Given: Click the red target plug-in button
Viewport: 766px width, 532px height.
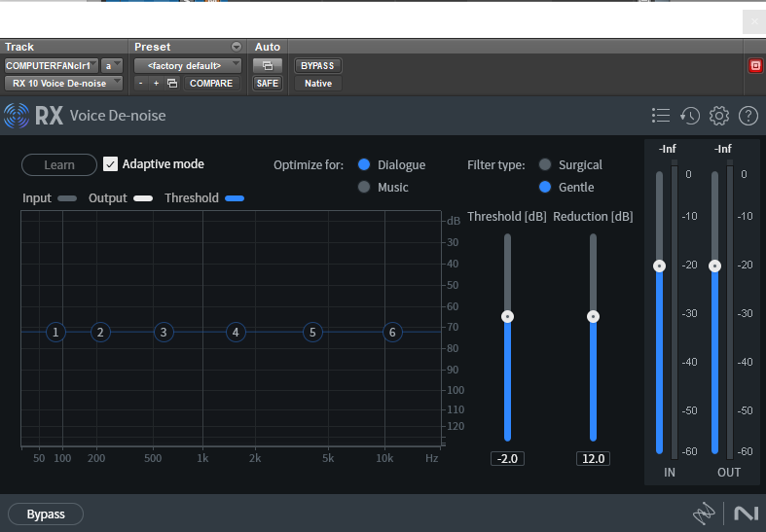Looking at the screenshot, I should coord(755,65).
